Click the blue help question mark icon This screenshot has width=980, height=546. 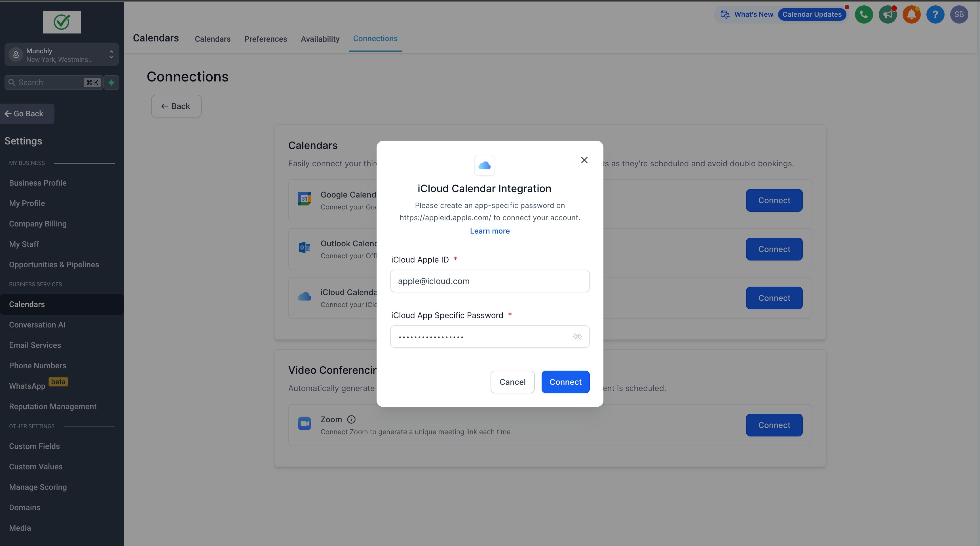coord(935,14)
